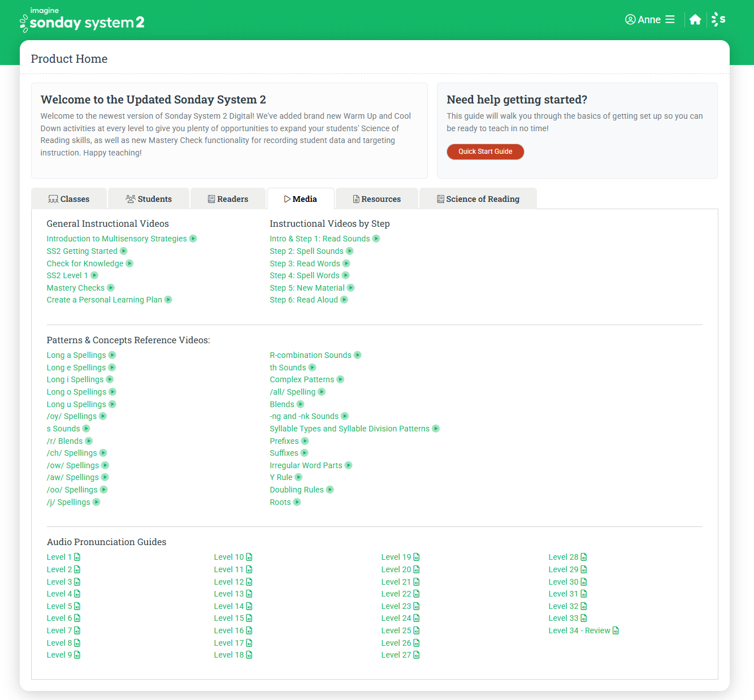
Task: Click audio icon next to Level 34 - Review
Action: pos(616,630)
